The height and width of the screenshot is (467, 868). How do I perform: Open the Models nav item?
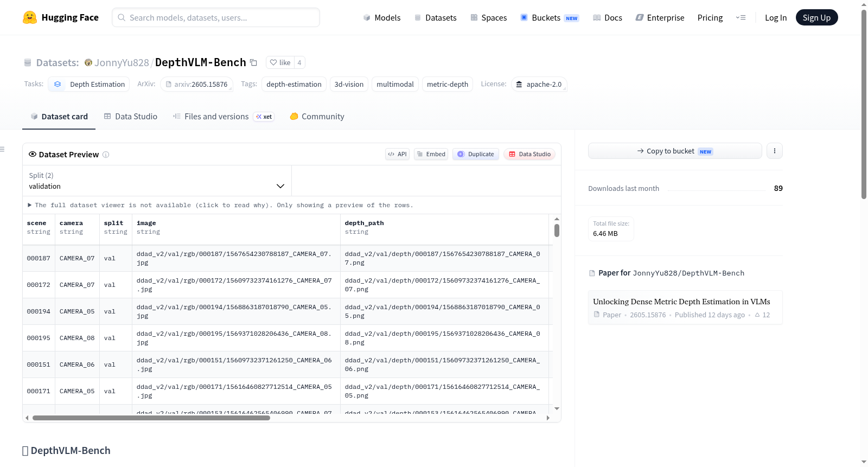(382, 17)
